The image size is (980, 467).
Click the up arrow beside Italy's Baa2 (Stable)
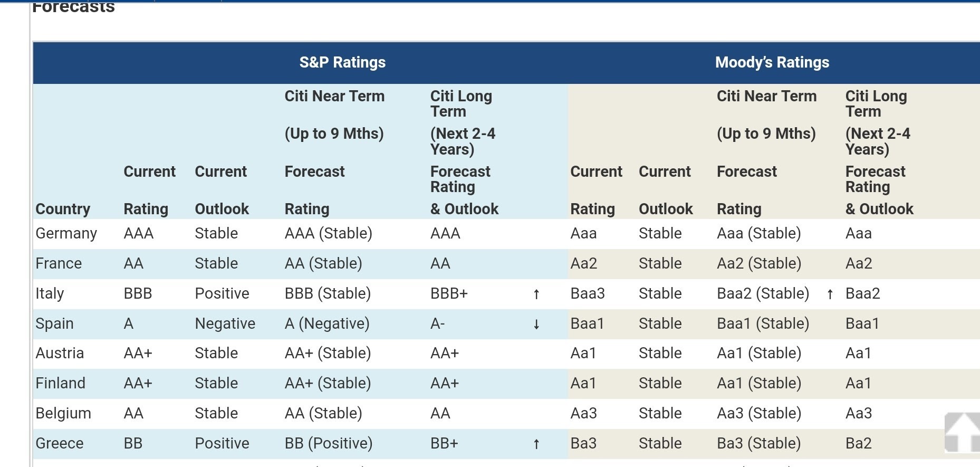click(830, 294)
